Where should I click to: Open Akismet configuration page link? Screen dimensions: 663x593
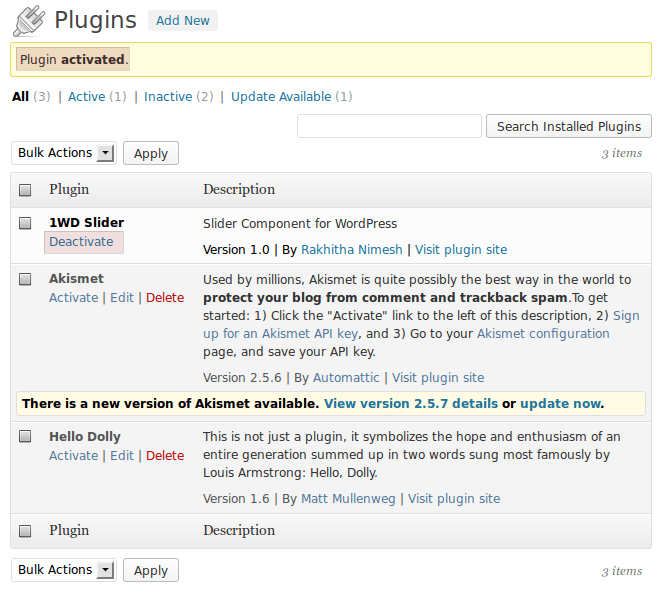click(543, 334)
